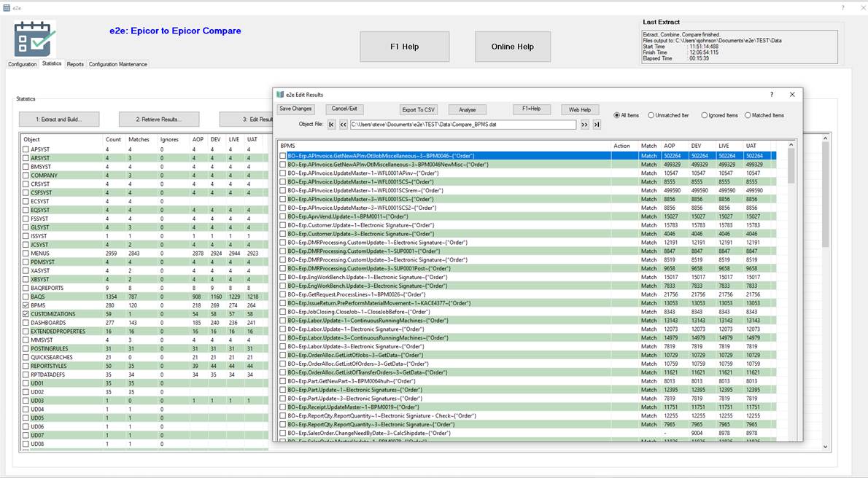Click the Object File path field
The height and width of the screenshot is (478, 868).
[462, 125]
